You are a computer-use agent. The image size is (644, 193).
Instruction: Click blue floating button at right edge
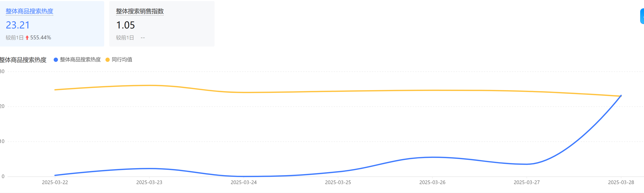[642, 16]
